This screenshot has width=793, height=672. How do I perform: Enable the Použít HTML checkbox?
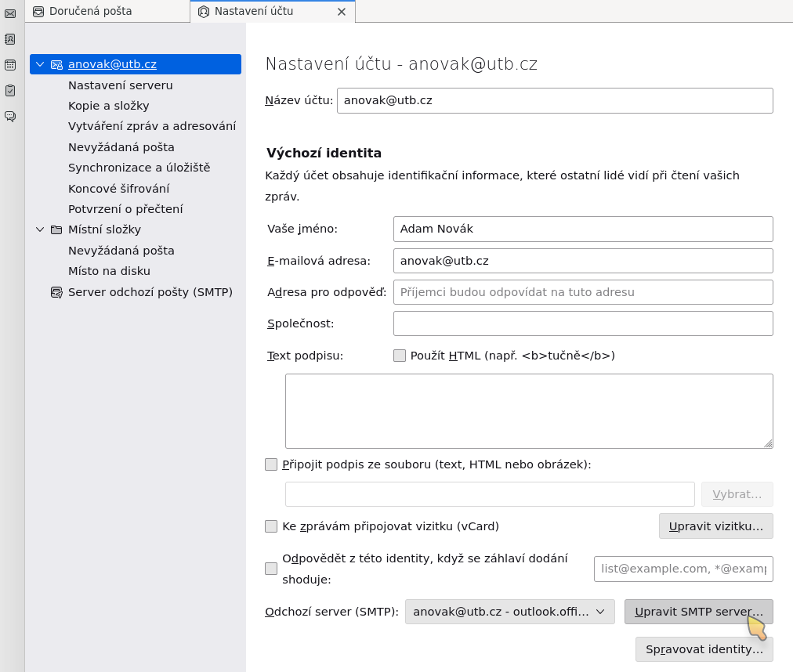[400, 356]
